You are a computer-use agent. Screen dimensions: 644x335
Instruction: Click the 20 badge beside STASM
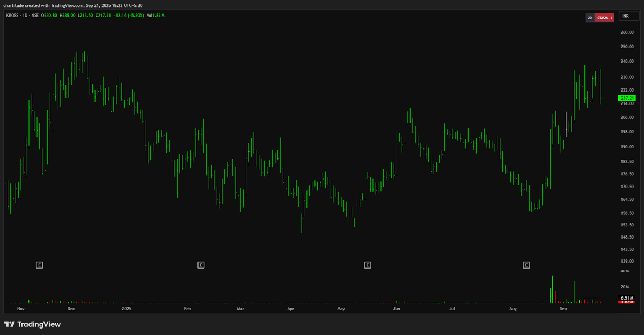[590, 18]
